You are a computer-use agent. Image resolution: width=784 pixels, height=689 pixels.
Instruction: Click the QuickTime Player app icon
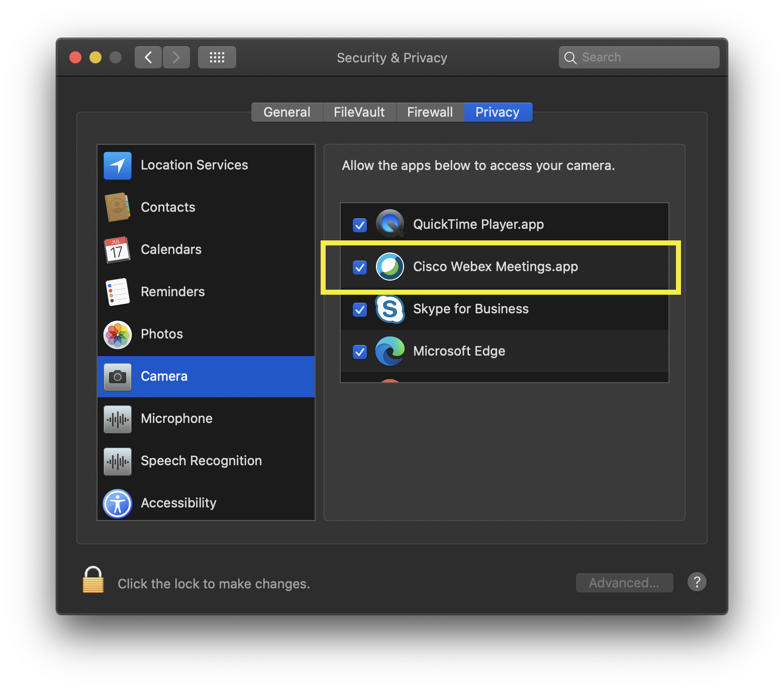(x=390, y=224)
